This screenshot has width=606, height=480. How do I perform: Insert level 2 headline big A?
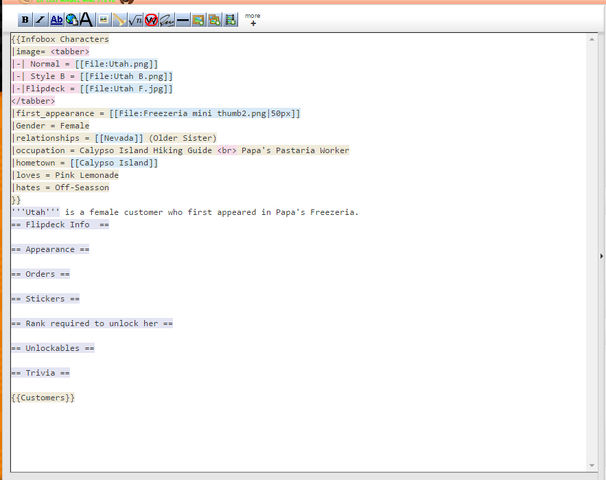tap(87, 20)
